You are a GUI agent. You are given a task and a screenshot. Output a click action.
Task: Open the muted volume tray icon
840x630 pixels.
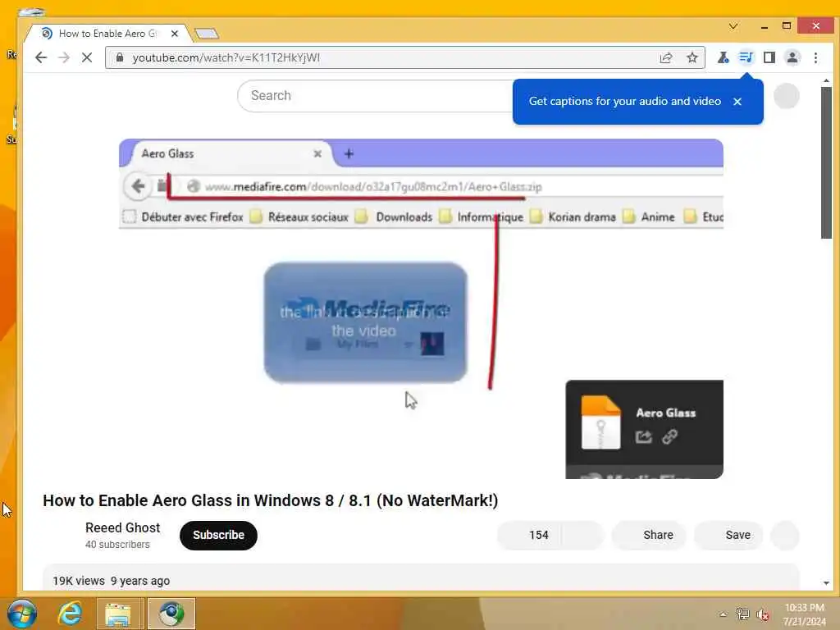763,614
